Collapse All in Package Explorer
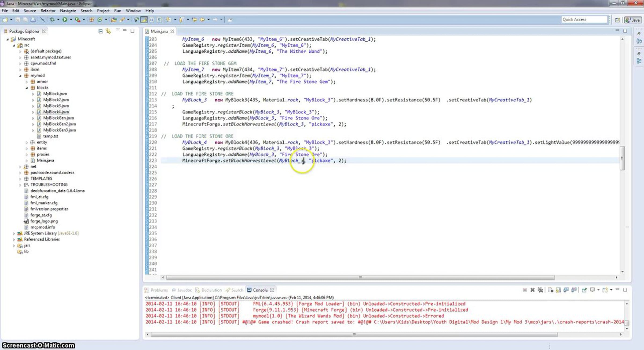This screenshot has height=350, width=644. [101, 31]
